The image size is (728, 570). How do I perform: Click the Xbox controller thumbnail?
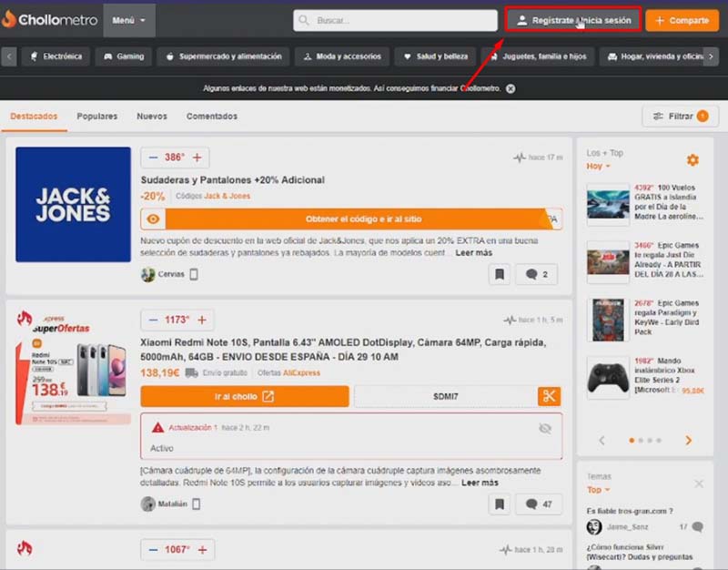coord(608,378)
